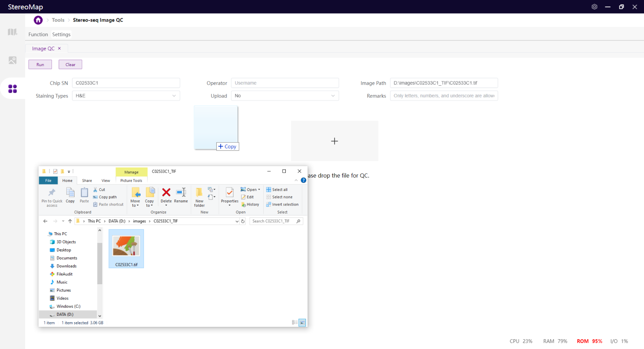Expand the Move to dropdown
This screenshot has width=644, height=349.
point(135,205)
